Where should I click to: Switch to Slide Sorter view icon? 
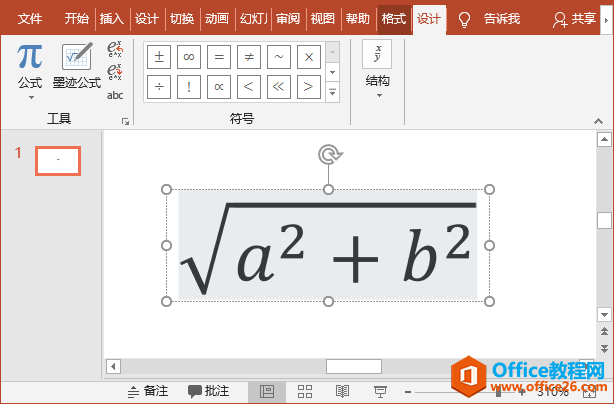(305, 391)
